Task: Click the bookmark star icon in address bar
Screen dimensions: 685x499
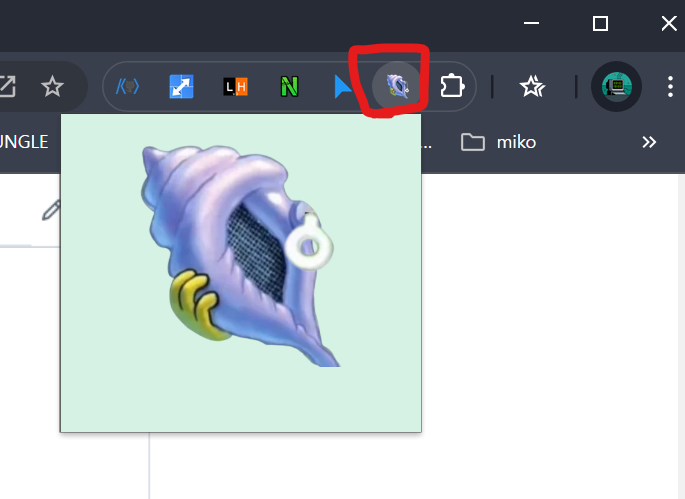Action: 52,87
